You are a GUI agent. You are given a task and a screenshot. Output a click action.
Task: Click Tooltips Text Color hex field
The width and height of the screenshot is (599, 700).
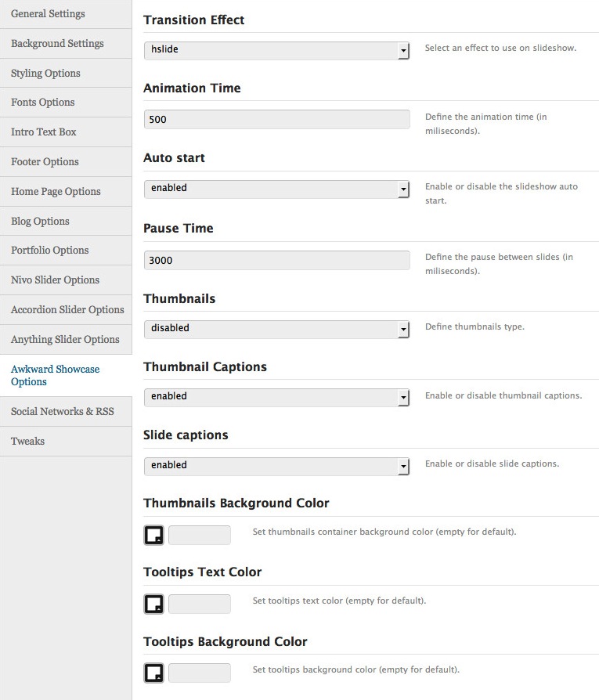click(200, 604)
